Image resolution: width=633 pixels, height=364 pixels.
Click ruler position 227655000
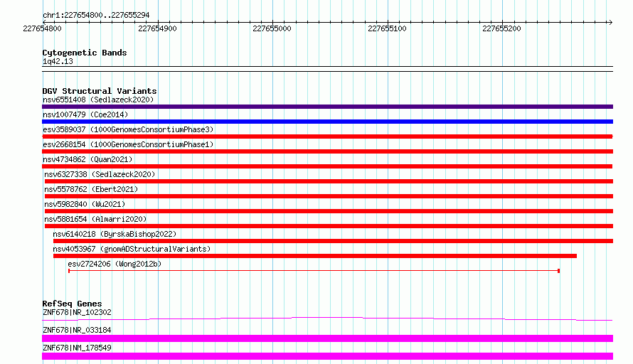pyautogui.click(x=272, y=28)
